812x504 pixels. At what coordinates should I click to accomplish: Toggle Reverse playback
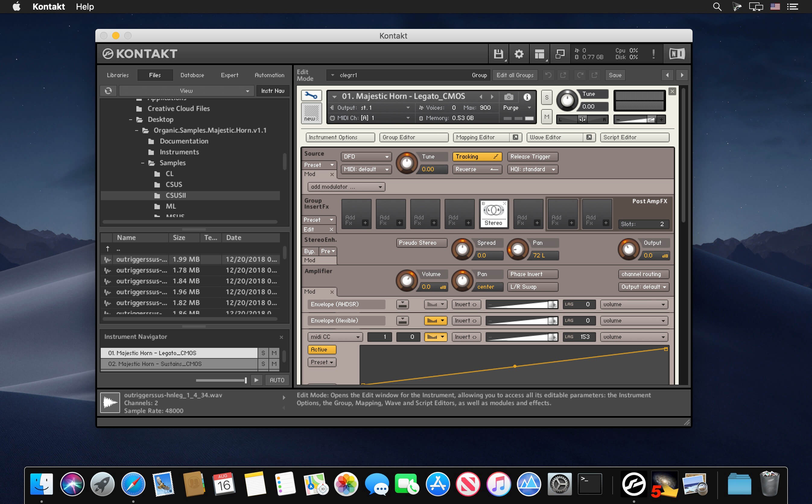(x=477, y=169)
